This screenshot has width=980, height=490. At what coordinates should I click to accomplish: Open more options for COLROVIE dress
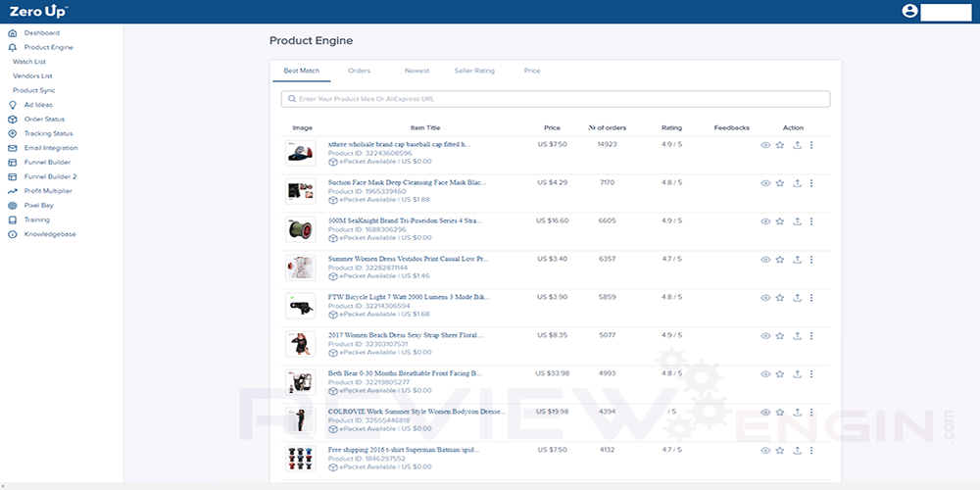coord(811,413)
